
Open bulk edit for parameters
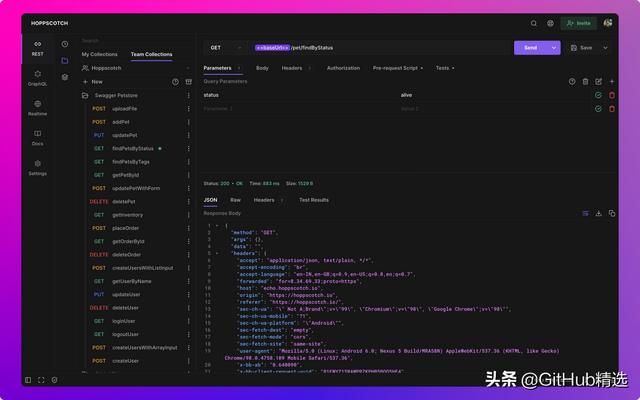coord(598,82)
